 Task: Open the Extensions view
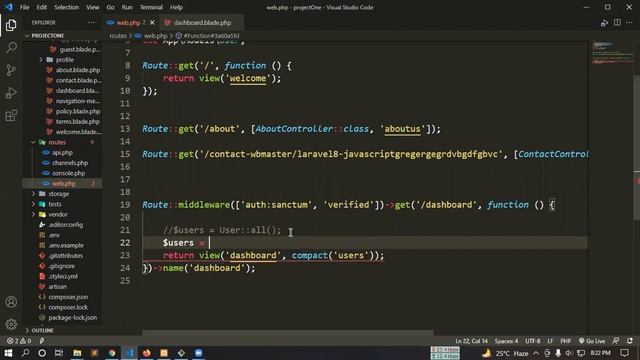click(11, 116)
